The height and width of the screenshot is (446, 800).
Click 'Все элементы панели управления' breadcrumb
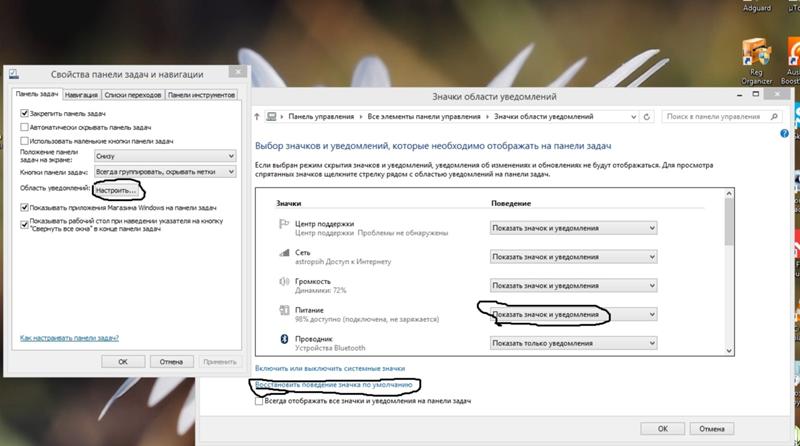424,117
